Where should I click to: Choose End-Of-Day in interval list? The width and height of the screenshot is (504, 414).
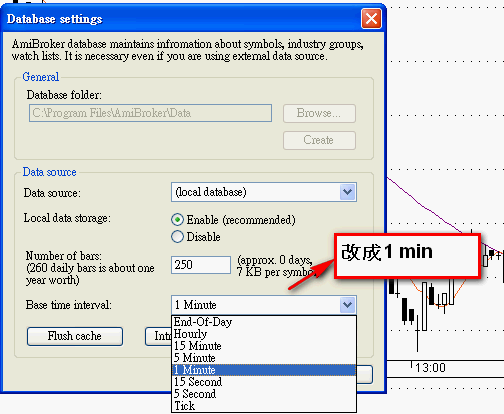264,322
